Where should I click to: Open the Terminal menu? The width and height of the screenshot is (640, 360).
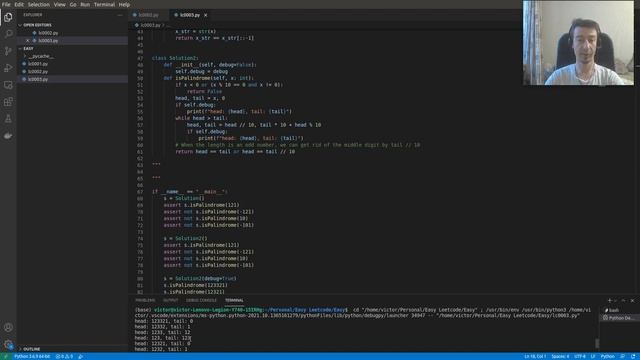[104, 4]
